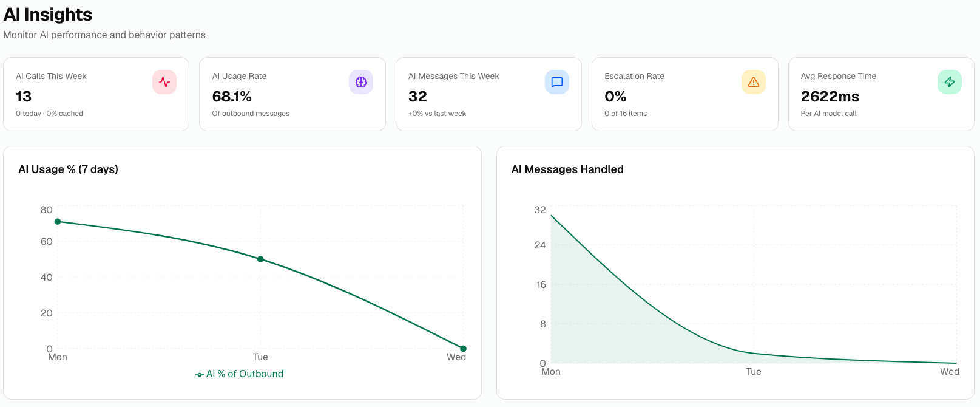The width and height of the screenshot is (980, 407).
Task: Click the '68.1%' usage rate value
Action: click(x=232, y=97)
